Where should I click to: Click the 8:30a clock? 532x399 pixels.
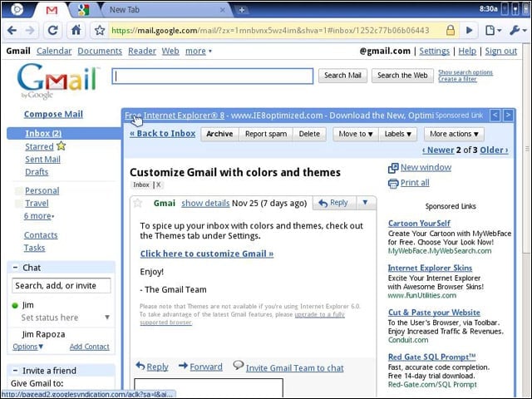(488, 9)
